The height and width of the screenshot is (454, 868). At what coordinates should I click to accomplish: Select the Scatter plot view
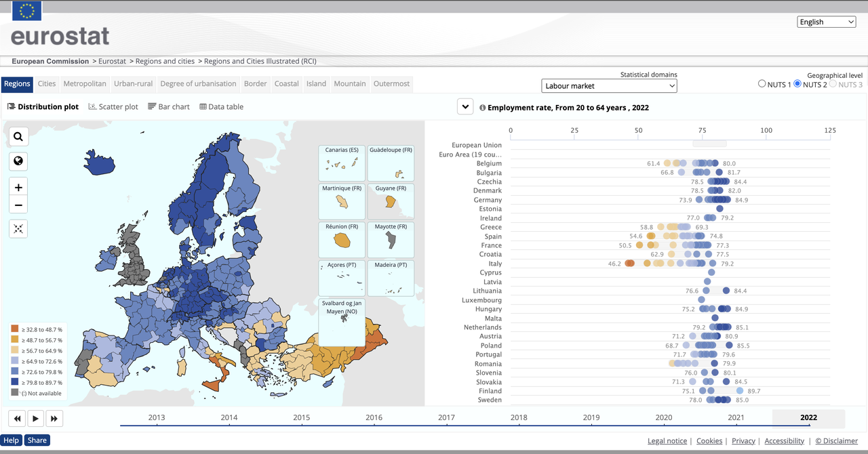pyautogui.click(x=113, y=107)
